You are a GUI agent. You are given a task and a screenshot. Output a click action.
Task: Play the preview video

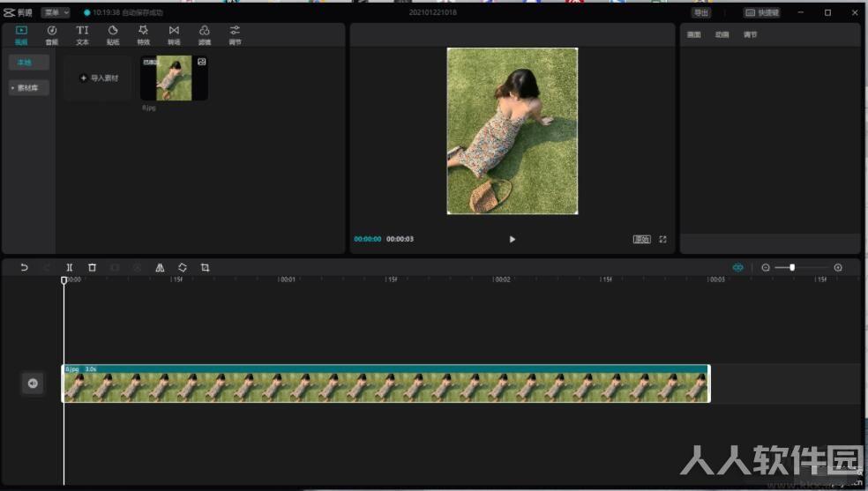click(512, 240)
